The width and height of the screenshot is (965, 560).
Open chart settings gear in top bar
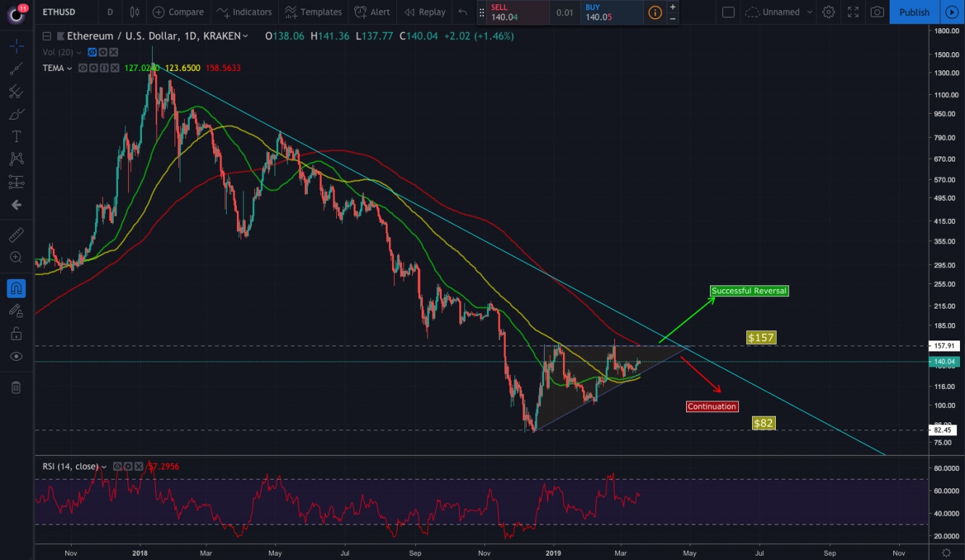pos(829,12)
